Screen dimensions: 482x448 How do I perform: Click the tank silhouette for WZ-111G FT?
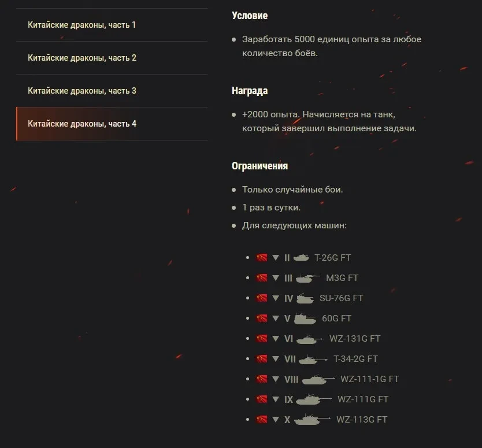tap(314, 399)
